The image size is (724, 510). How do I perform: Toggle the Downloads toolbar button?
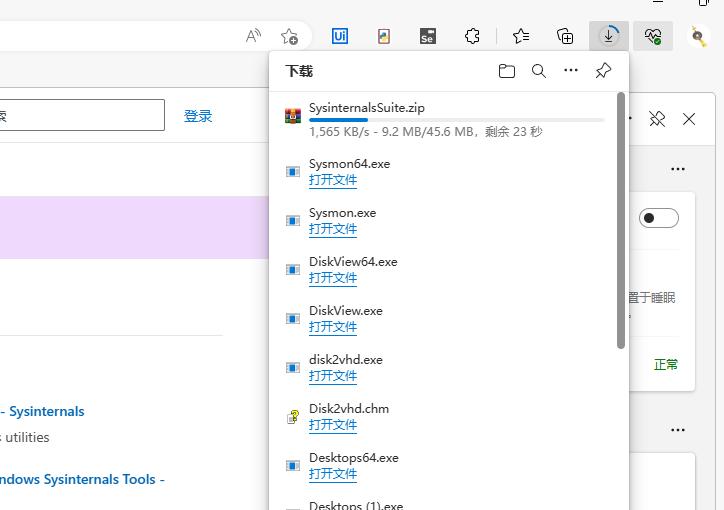[609, 36]
